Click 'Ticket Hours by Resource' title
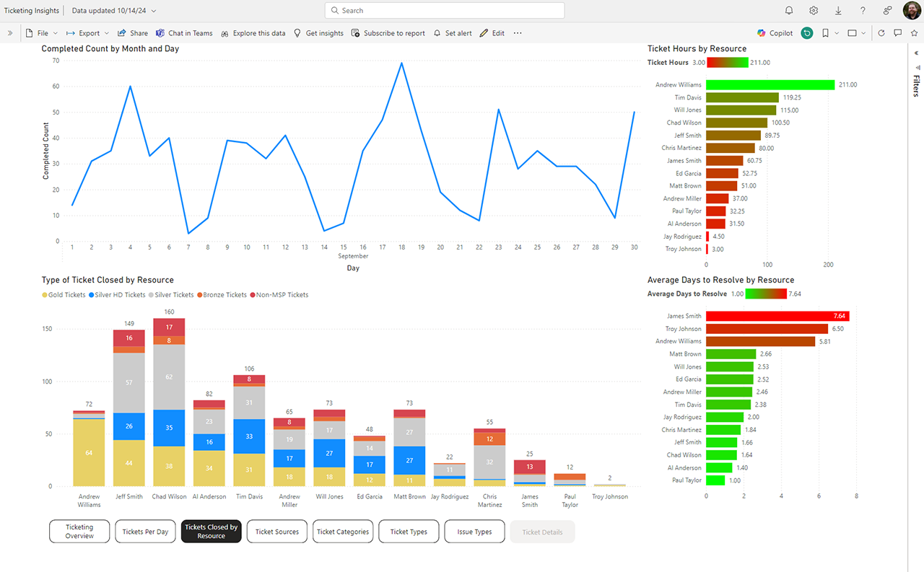The height and width of the screenshot is (572, 924). click(x=697, y=49)
